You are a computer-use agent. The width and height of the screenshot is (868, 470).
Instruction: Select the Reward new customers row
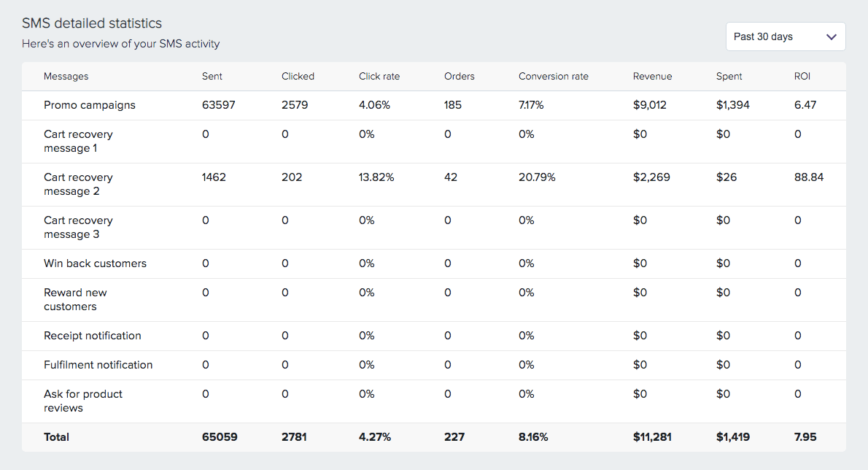(75, 299)
